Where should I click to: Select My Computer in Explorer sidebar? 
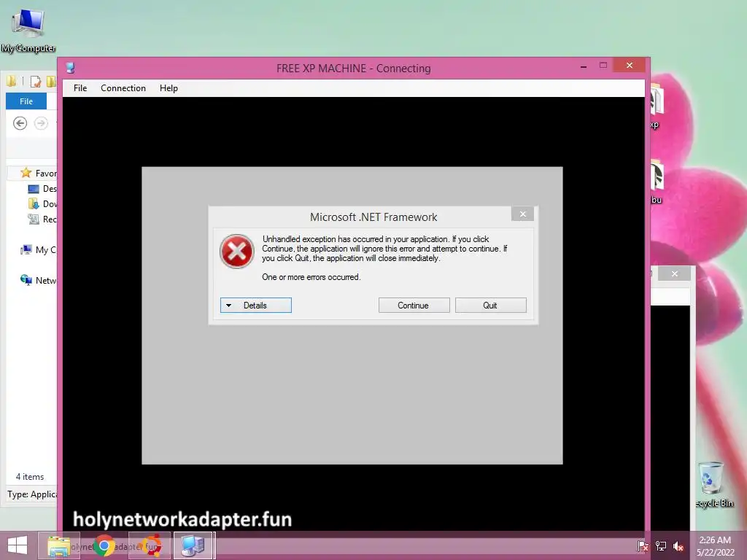(38, 249)
